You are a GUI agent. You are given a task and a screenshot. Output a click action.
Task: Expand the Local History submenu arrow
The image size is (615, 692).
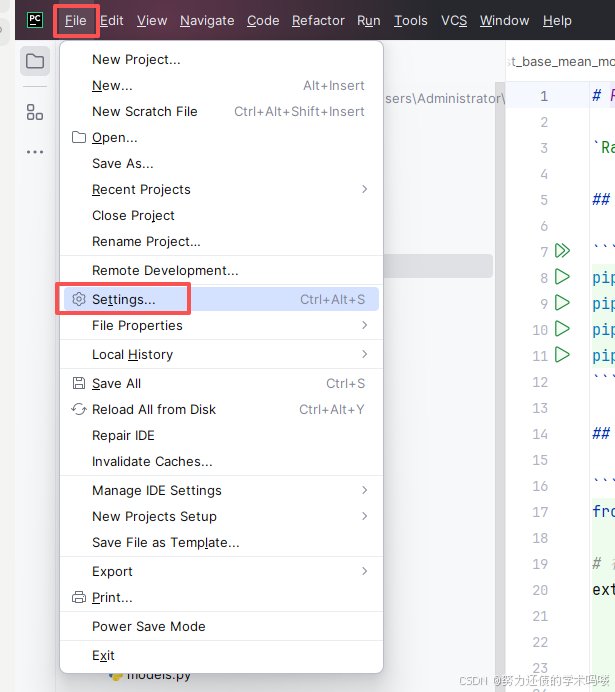[364, 354]
